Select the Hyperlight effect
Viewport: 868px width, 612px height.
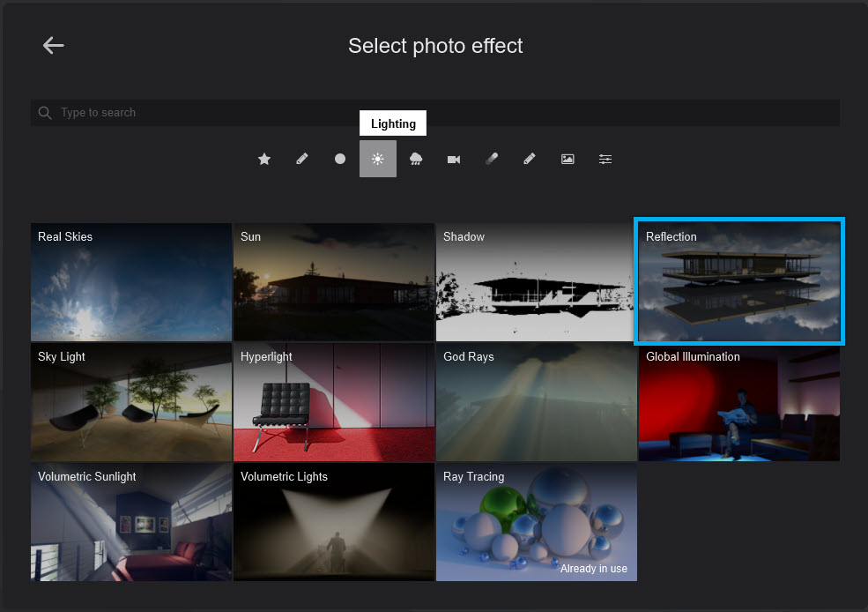tap(333, 402)
